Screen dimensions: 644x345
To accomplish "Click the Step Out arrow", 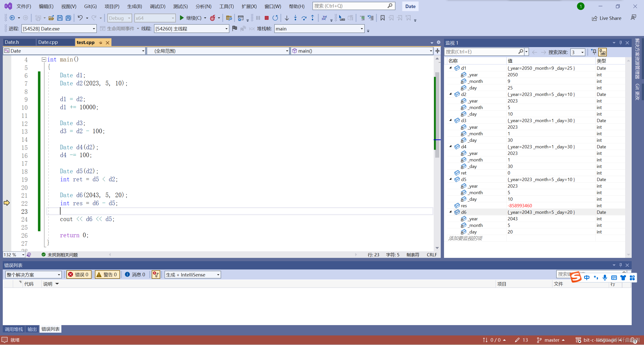I will pos(312,18).
